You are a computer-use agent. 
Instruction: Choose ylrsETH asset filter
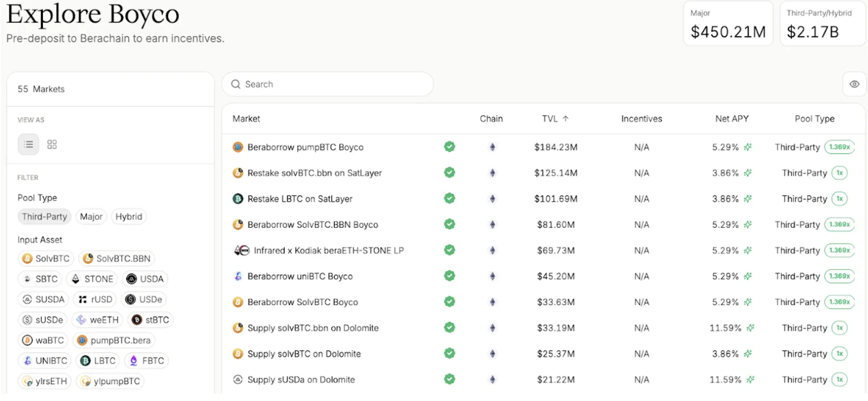(44, 381)
